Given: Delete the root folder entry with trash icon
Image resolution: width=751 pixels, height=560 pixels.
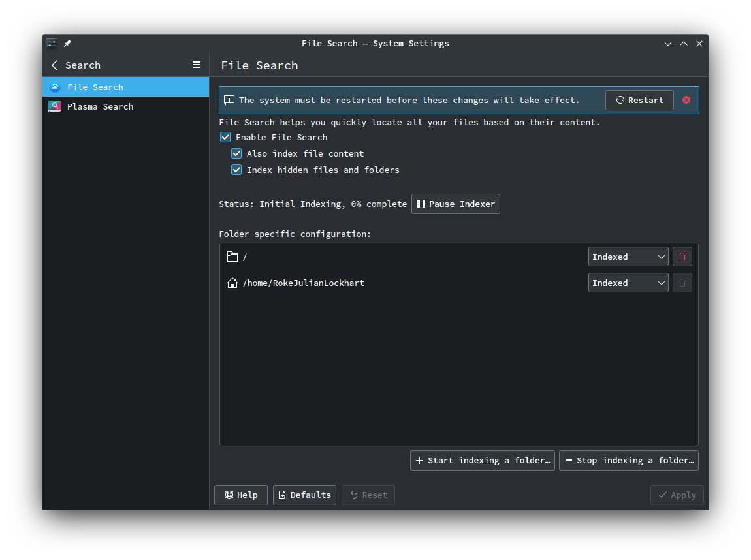Looking at the screenshot, I should click(x=682, y=257).
